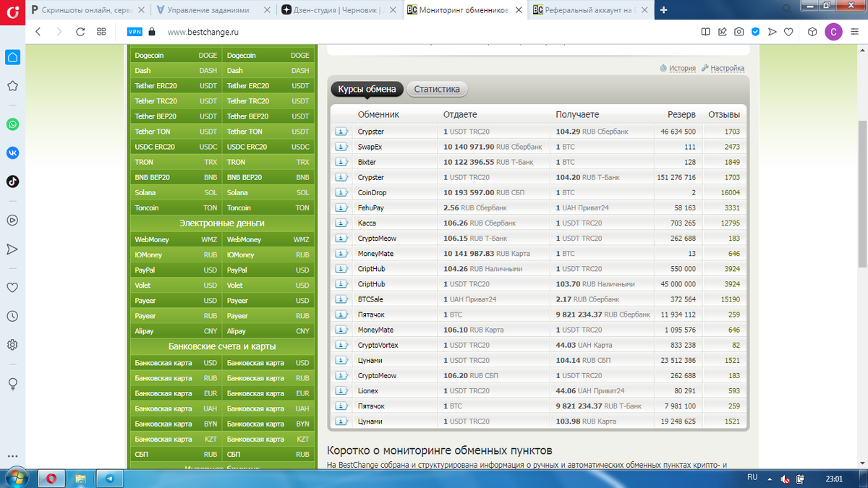
Task: Sort the table by the Резерв header
Action: pos(681,114)
